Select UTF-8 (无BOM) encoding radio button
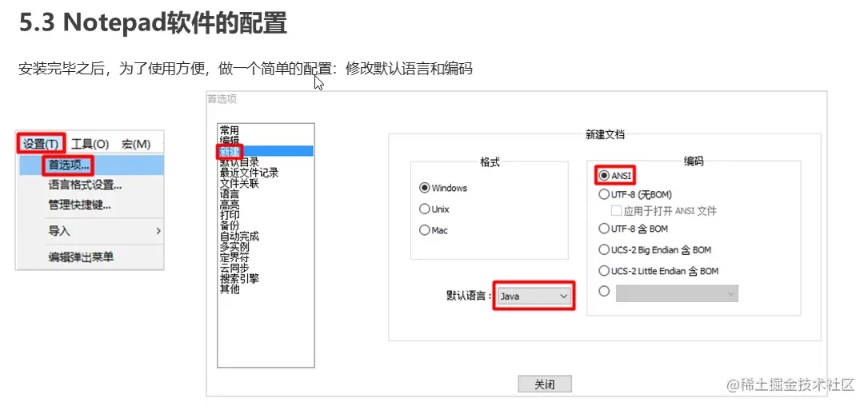 [x=604, y=194]
